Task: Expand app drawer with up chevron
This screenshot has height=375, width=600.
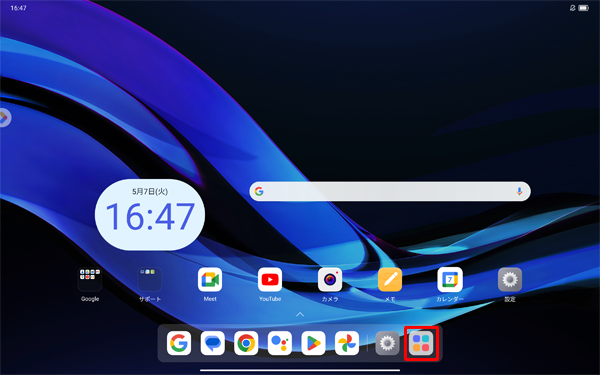Action: (300, 314)
